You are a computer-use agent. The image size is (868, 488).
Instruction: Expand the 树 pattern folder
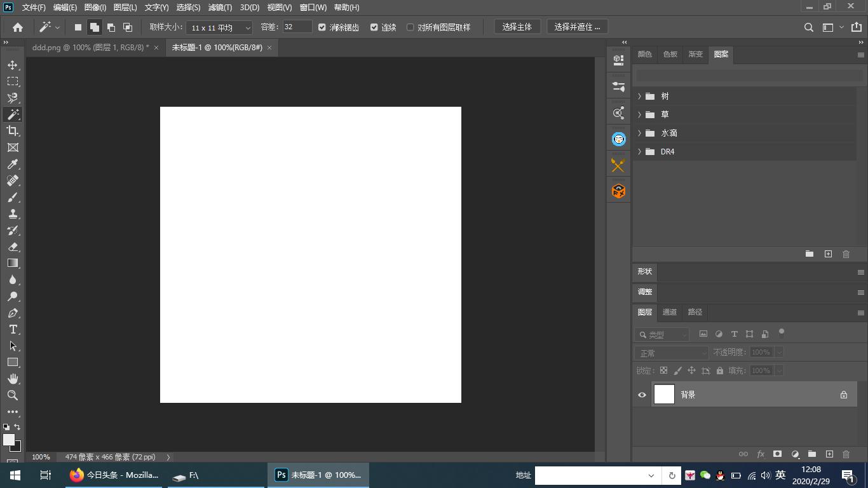(639, 96)
